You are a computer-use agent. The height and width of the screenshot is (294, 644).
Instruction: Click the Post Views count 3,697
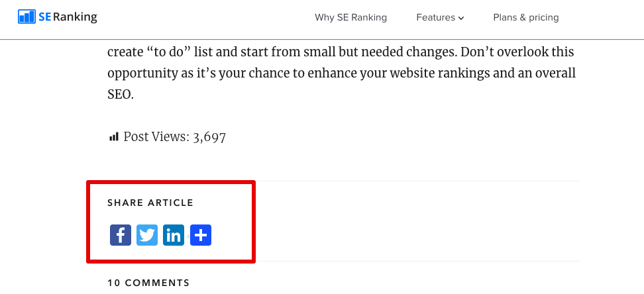tap(209, 137)
